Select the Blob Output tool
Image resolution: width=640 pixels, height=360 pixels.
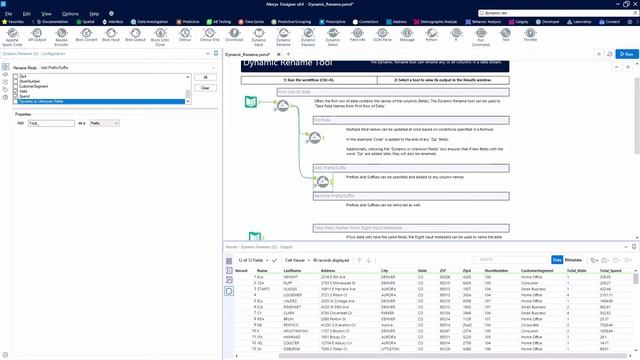tap(136, 35)
